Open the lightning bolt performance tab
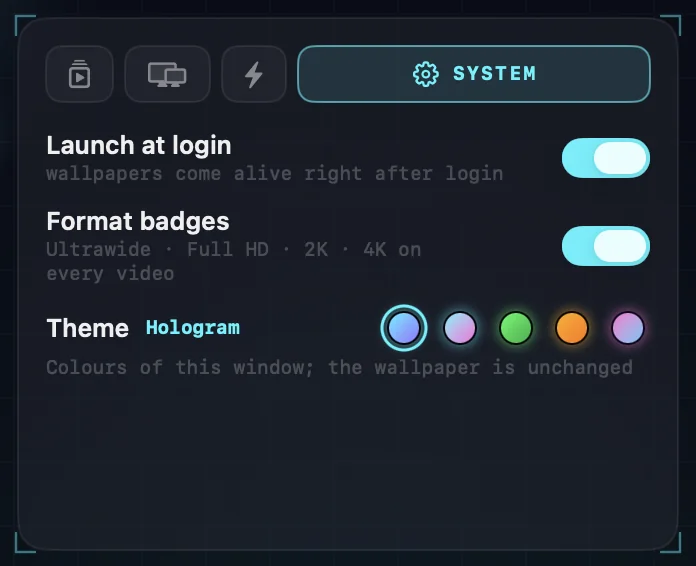Image resolution: width=696 pixels, height=566 pixels. [254, 74]
